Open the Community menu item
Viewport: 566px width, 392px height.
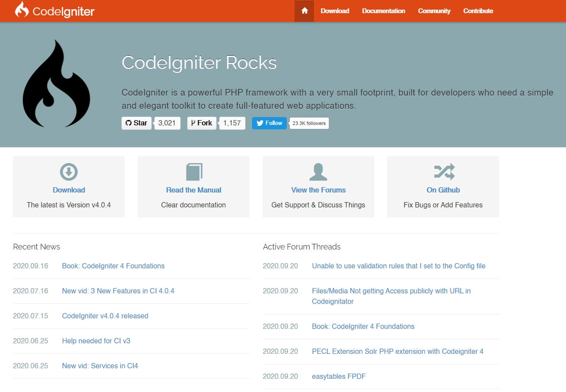pos(434,11)
